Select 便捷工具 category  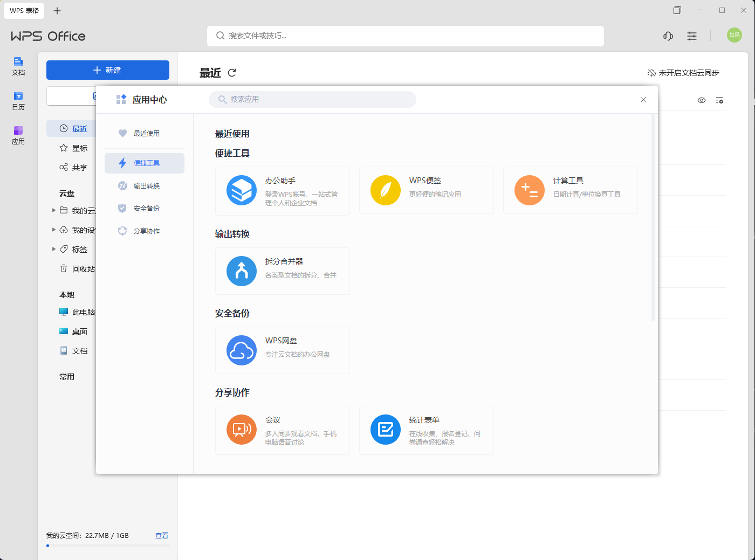pyautogui.click(x=145, y=163)
